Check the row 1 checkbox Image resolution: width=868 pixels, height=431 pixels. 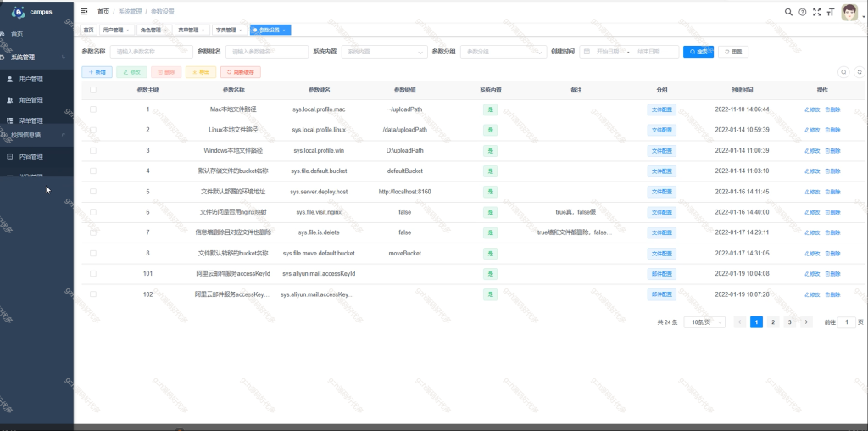coord(93,109)
